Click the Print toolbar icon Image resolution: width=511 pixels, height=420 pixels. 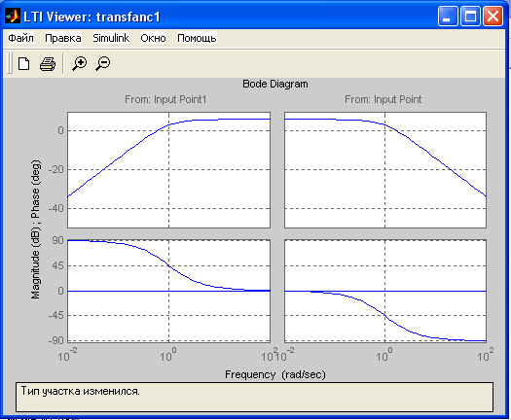[x=48, y=64]
